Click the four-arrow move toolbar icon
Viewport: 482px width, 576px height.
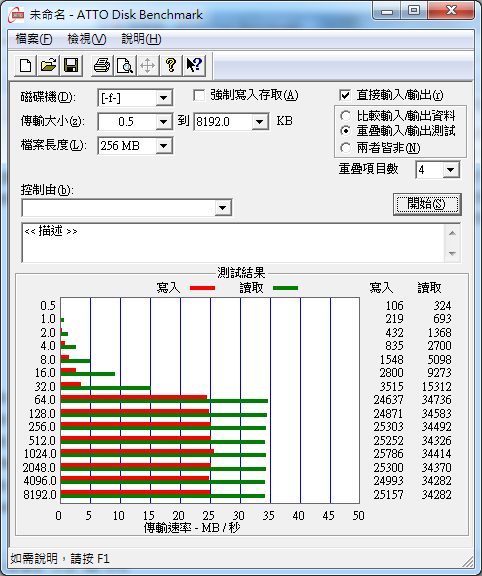[147, 66]
